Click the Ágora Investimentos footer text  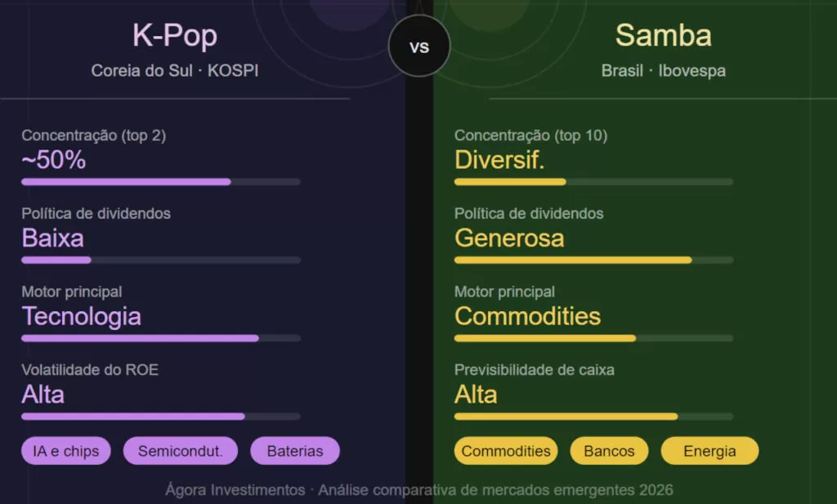(x=418, y=490)
